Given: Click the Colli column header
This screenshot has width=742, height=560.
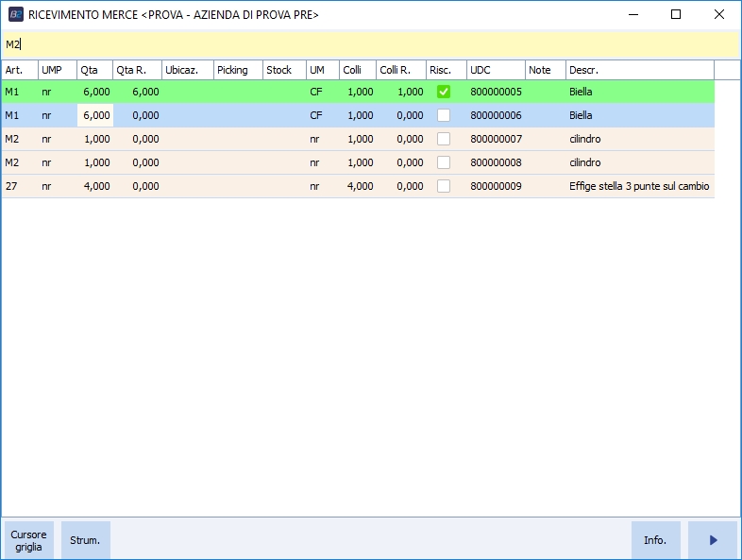Looking at the screenshot, I should click(x=358, y=70).
